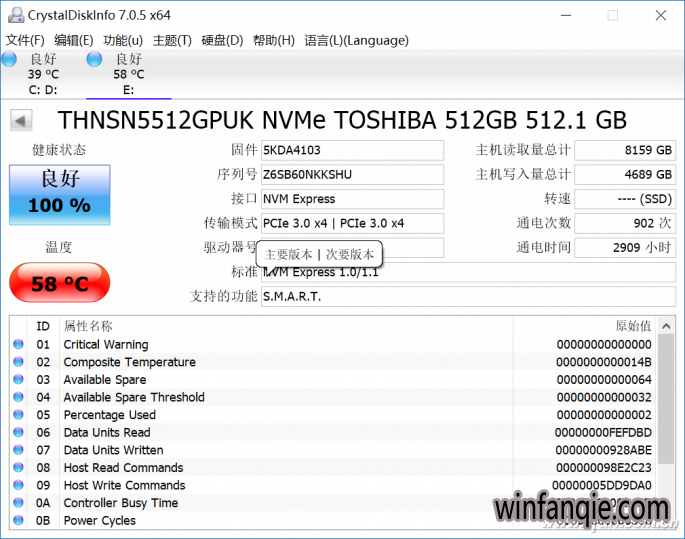Click the 健康状态 label
The image size is (685, 539).
coord(59,150)
